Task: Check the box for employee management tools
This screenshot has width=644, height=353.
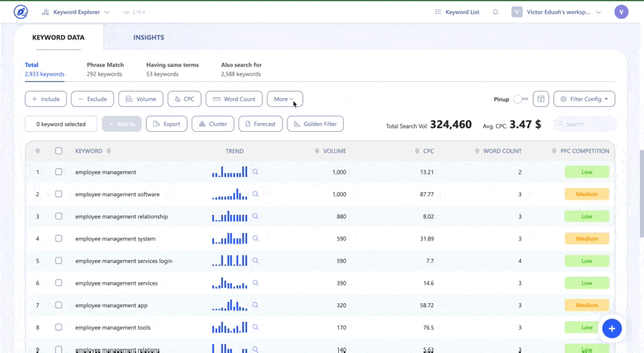Action: [59, 327]
